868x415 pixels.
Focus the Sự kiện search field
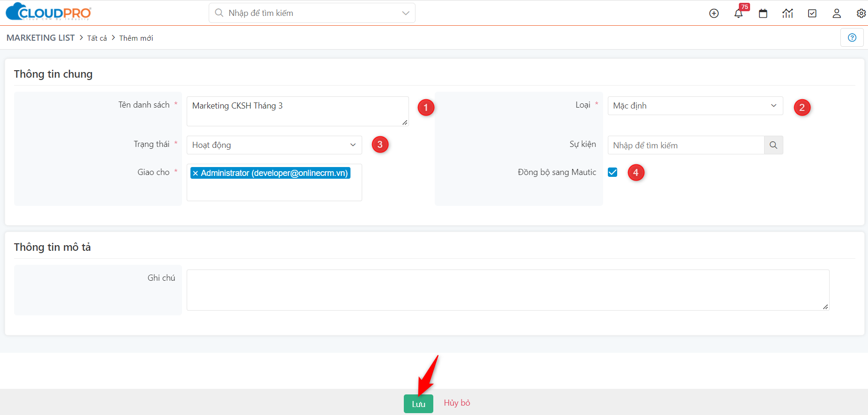click(686, 145)
